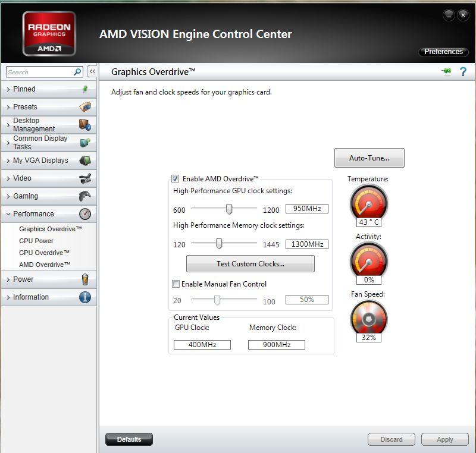Click the Information blue i icon
The width and height of the screenshot is (476, 453).
(x=85, y=297)
